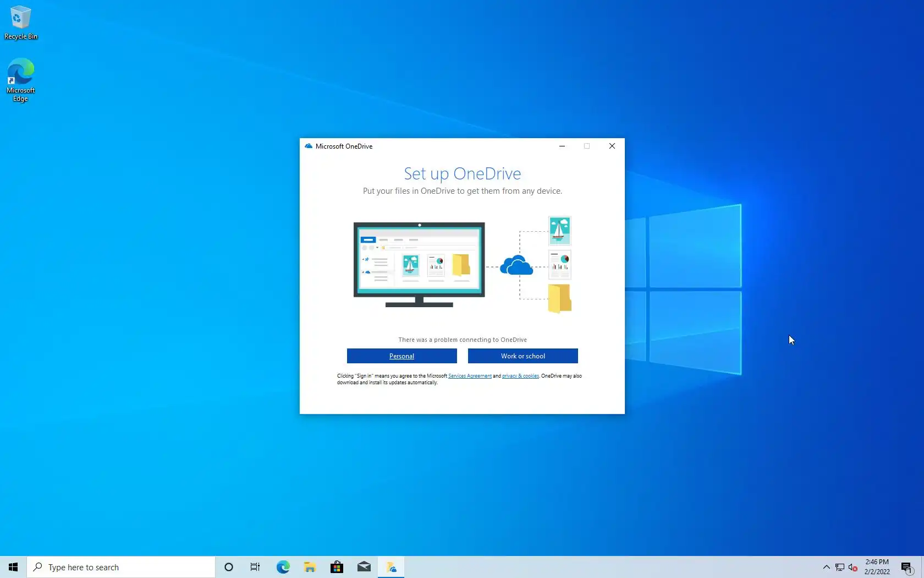Open the privacy & cookies link
The image size is (924, 578).
[520, 376]
